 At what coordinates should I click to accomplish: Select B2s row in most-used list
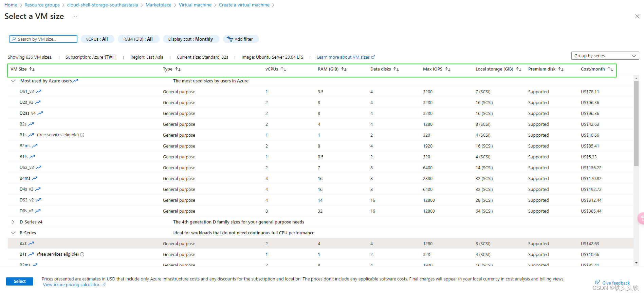tap(320, 124)
